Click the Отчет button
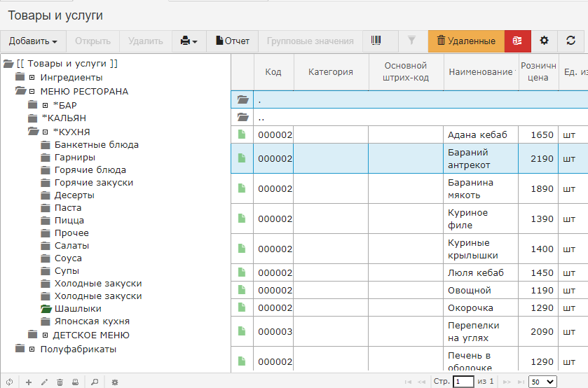588x388 pixels. pos(233,41)
